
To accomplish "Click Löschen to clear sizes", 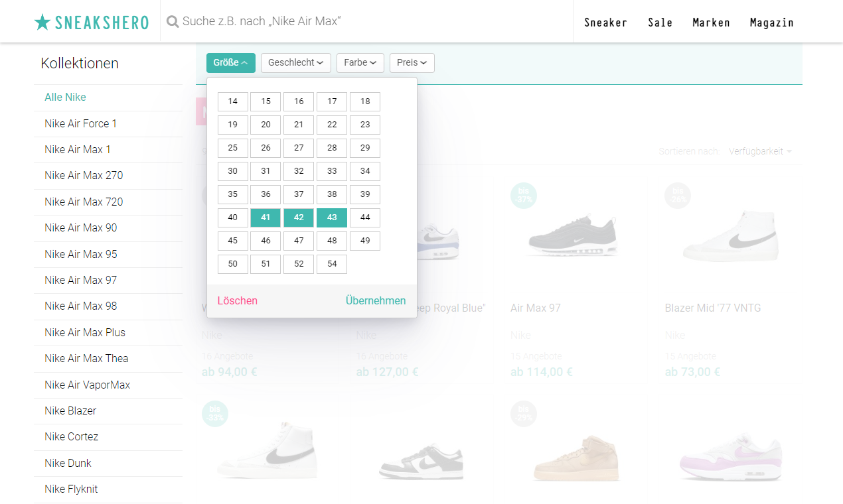I will (x=238, y=300).
